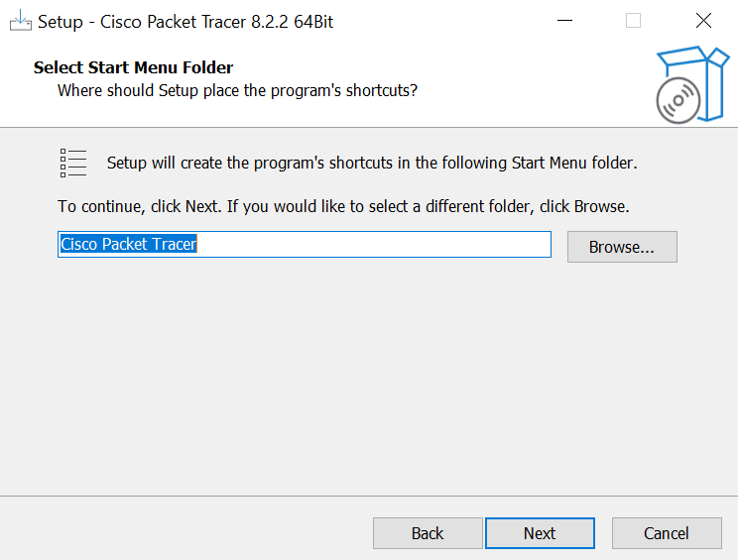Click the 'Select Start Menu Folder' heading
The height and width of the screenshot is (560, 738).
coord(133,67)
